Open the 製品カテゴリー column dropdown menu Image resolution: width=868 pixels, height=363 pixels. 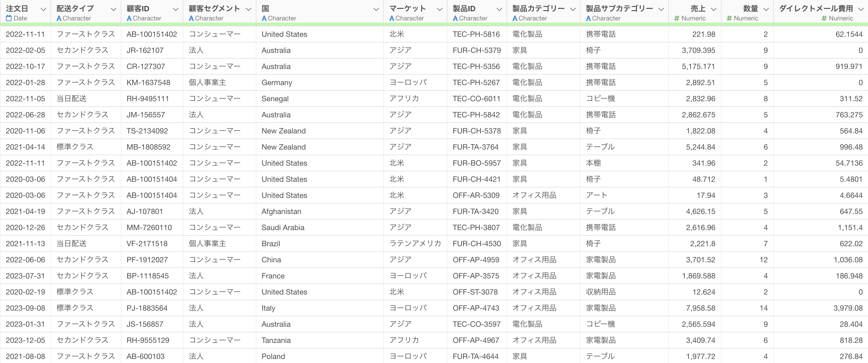[573, 9]
